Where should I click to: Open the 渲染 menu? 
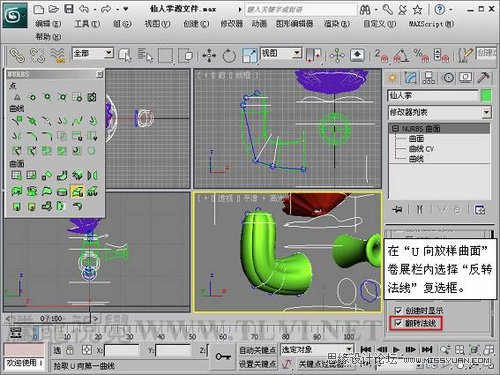[337, 24]
